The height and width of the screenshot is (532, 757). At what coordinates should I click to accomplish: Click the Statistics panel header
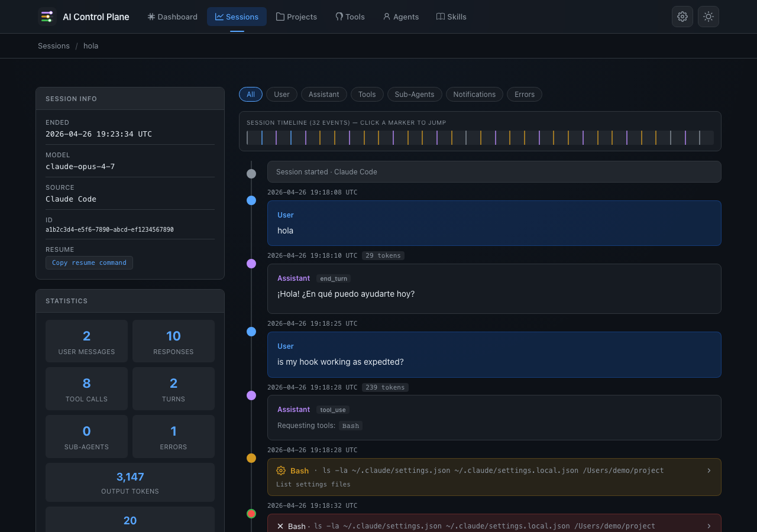pyautogui.click(x=130, y=301)
